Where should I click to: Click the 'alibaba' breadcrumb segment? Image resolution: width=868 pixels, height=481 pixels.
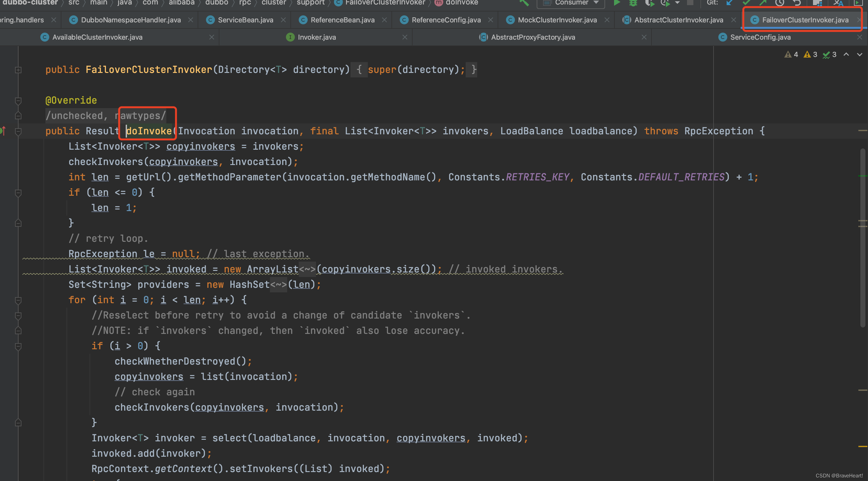pos(182,3)
